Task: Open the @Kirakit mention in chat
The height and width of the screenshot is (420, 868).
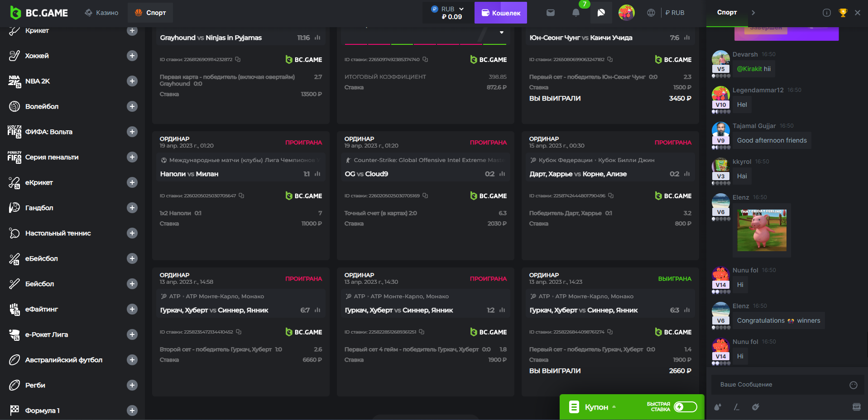Action: [x=749, y=69]
